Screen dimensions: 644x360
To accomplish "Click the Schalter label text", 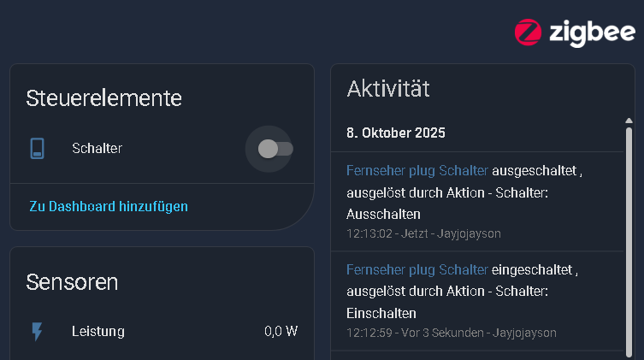I will [x=97, y=149].
